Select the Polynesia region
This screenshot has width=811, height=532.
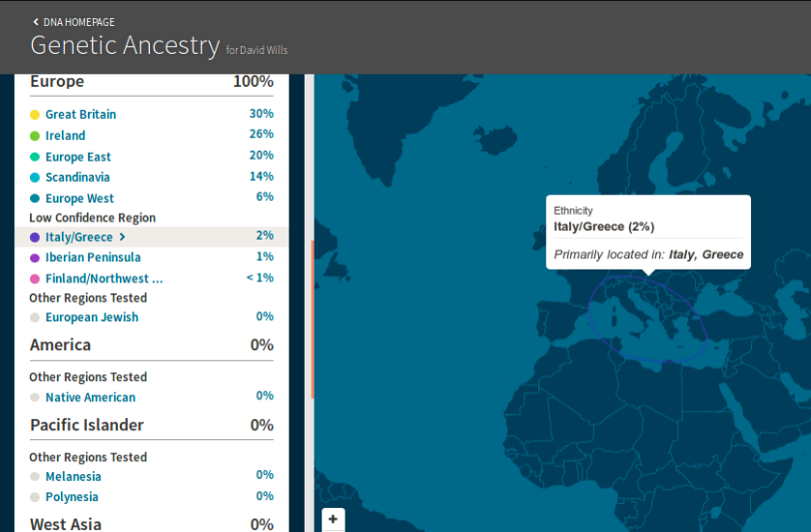pyautogui.click(x=72, y=497)
